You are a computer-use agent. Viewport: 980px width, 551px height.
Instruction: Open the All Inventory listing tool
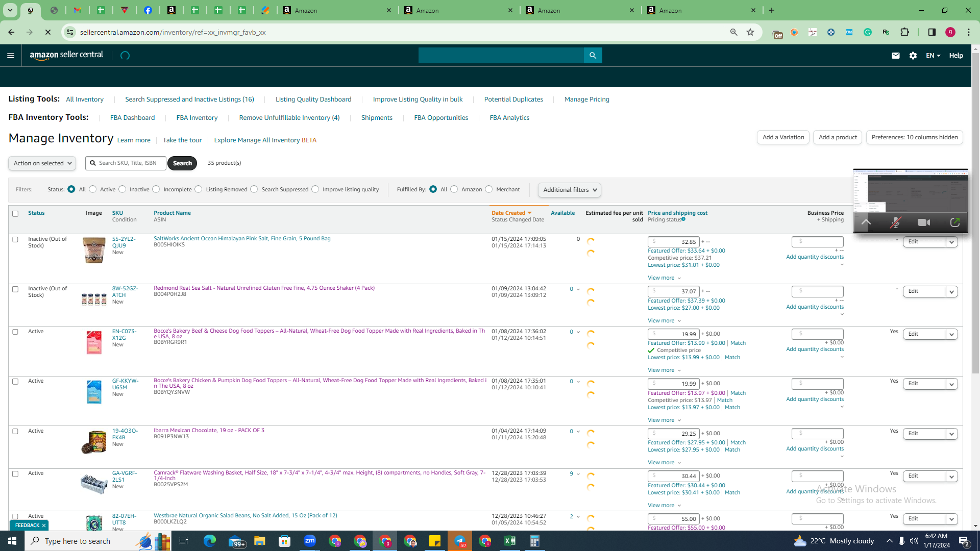(85, 99)
